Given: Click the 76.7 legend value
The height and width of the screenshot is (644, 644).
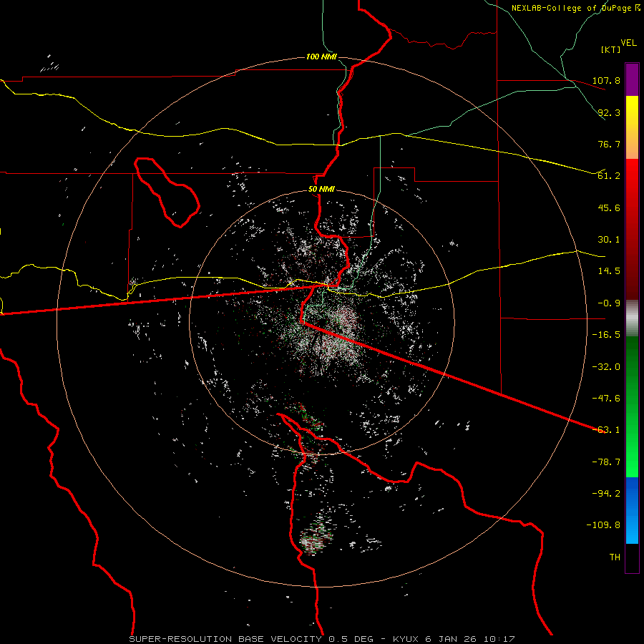Looking at the screenshot, I should tap(609, 144).
